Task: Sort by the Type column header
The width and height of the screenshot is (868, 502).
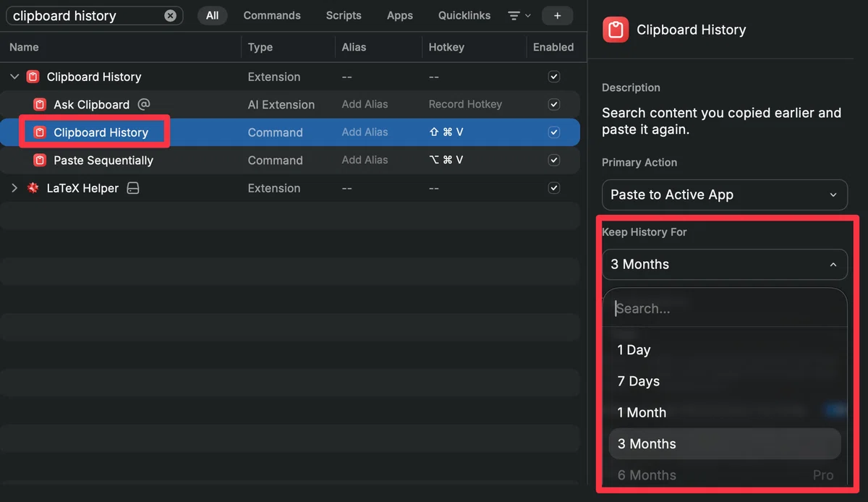Action: coord(260,47)
